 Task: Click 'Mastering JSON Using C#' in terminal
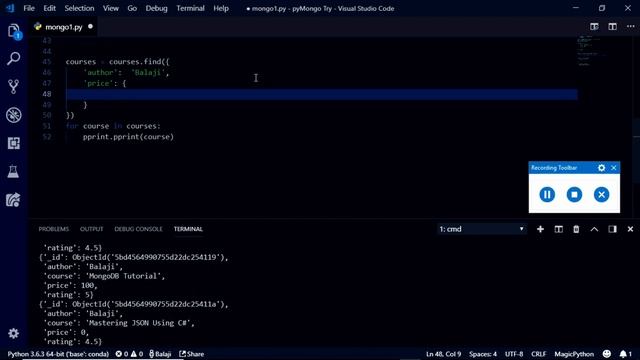(138, 323)
